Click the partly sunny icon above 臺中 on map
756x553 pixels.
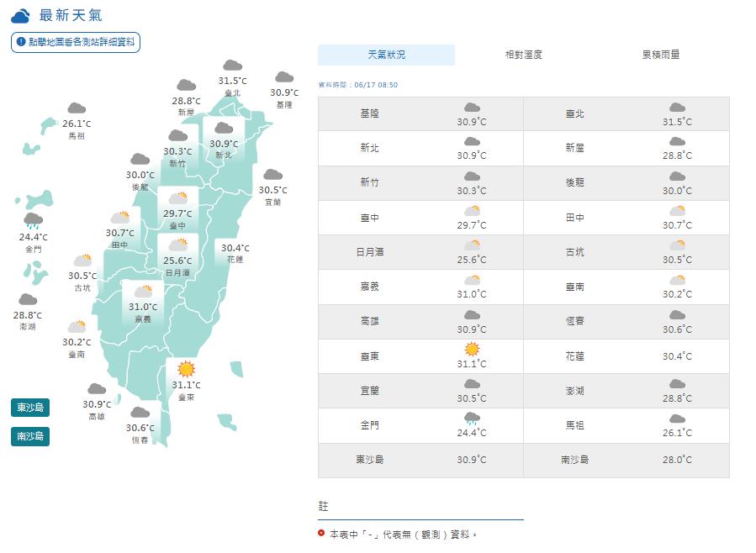coord(178,197)
